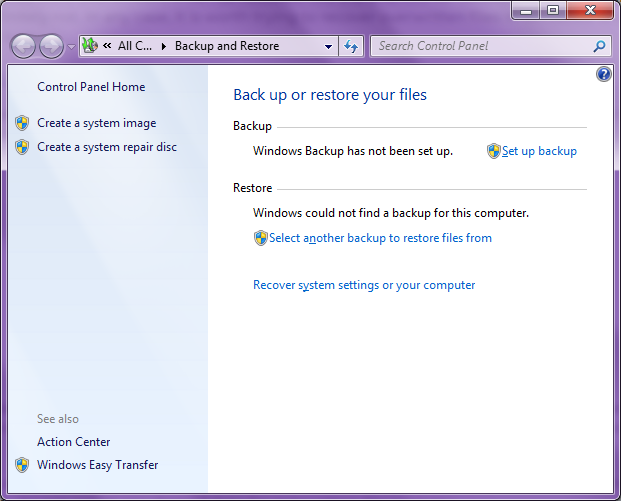Viewport: 621px width, 501px height.
Task: Click 'Create a system image' link
Action: coord(97,123)
